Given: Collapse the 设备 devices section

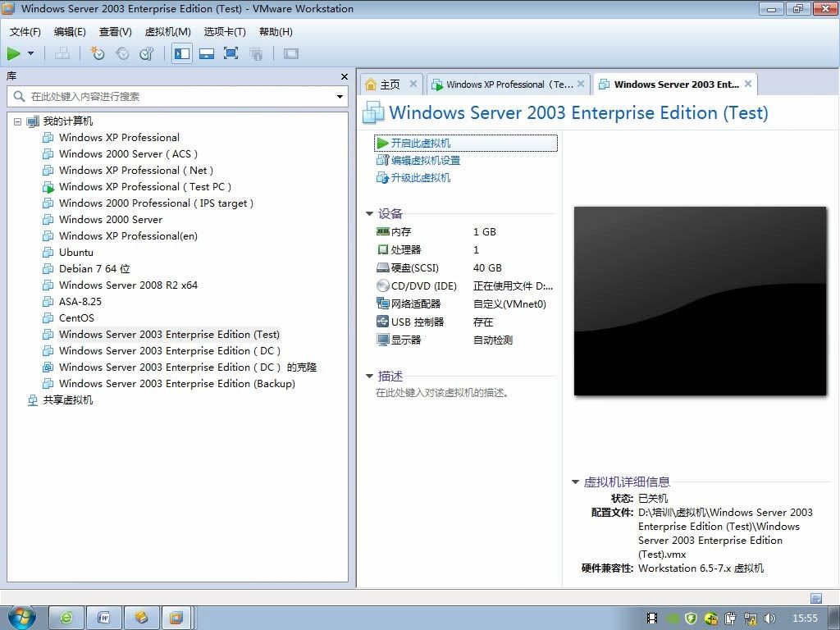Looking at the screenshot, I should (369, 214).
